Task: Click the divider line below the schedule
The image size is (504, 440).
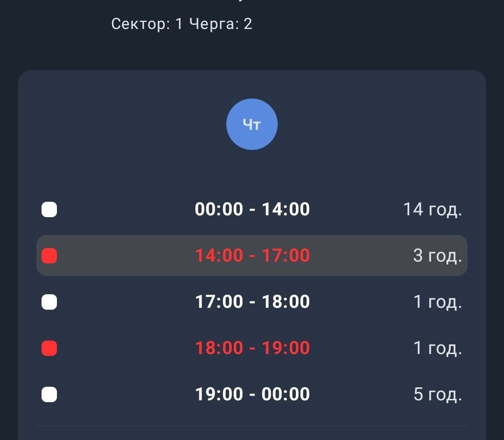Action: (x=252, y=426)
